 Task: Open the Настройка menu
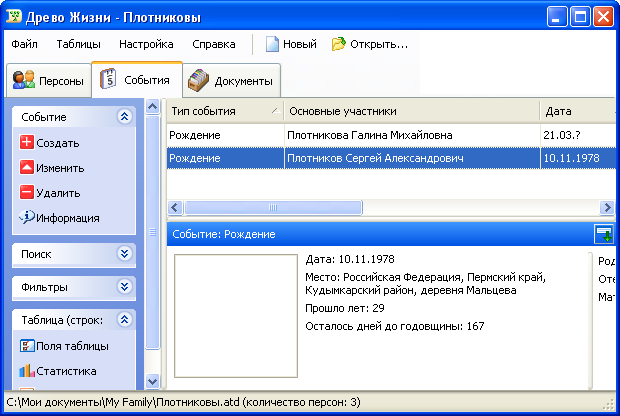click(146, 44)
